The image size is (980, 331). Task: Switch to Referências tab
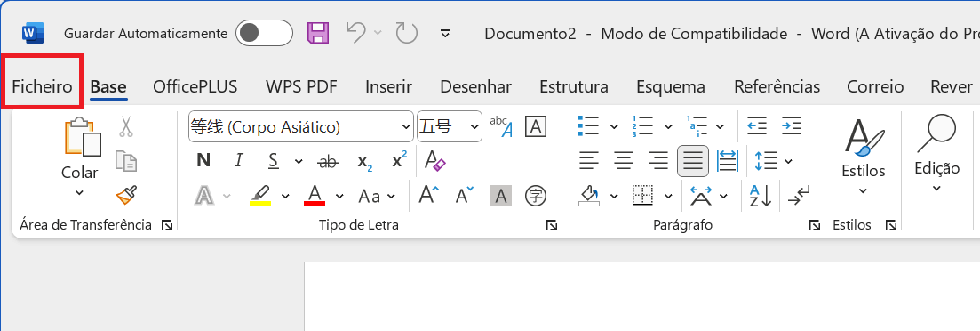click(x=777, y=86)
